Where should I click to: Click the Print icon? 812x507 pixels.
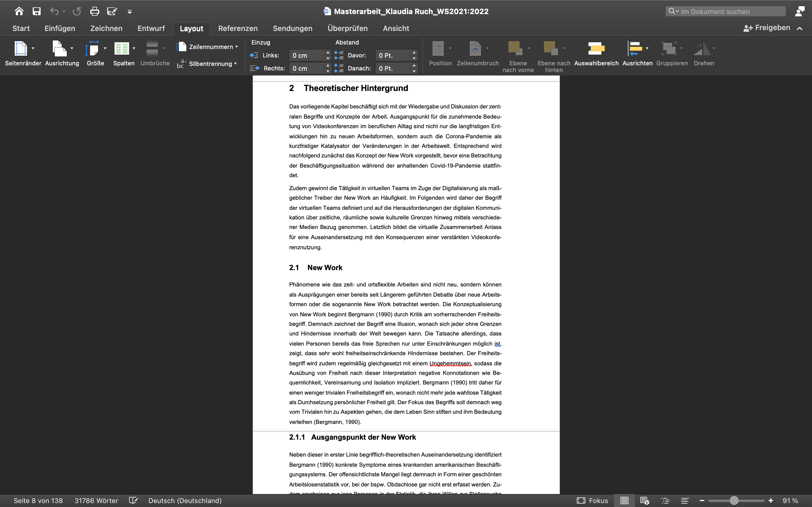tap(95, 11)
